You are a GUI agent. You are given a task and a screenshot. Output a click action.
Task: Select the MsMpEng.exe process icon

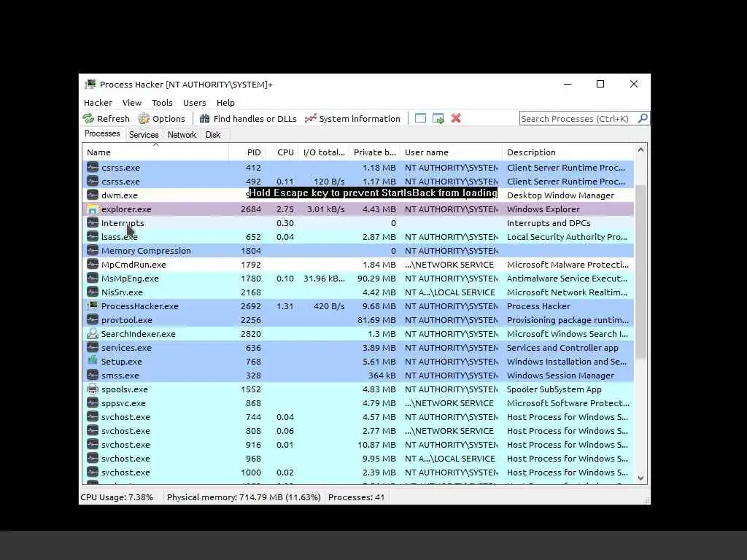click(93, 279)
